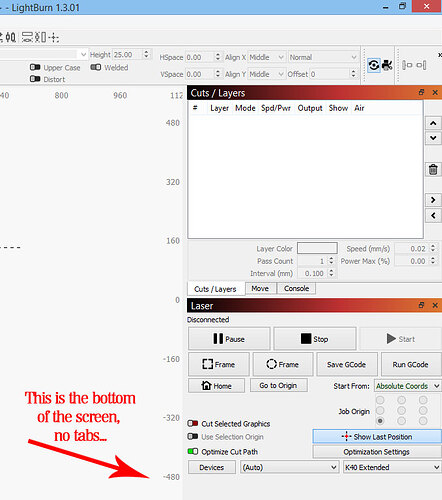The image size is (442, 500).
Task: Start the laser job
Action: pyautogui.click(x=401, y=339)
